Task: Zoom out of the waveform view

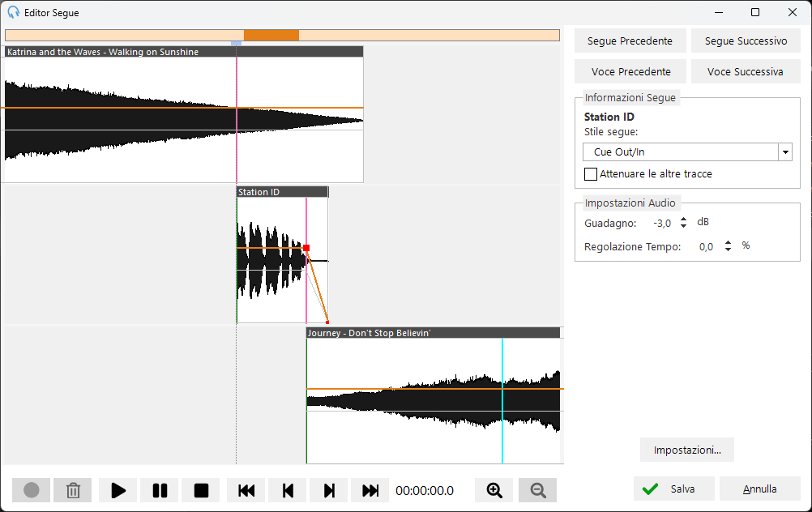Action: [x=537, y=490]
